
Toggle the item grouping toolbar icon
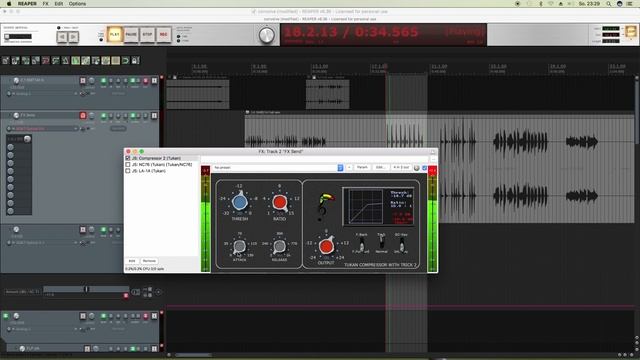[86, 61]
